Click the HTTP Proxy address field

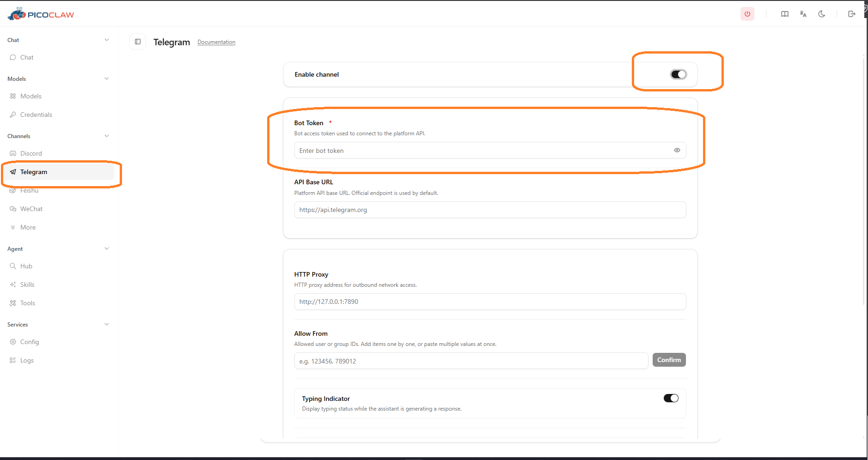pyautogui.click(x=490, y=302)
